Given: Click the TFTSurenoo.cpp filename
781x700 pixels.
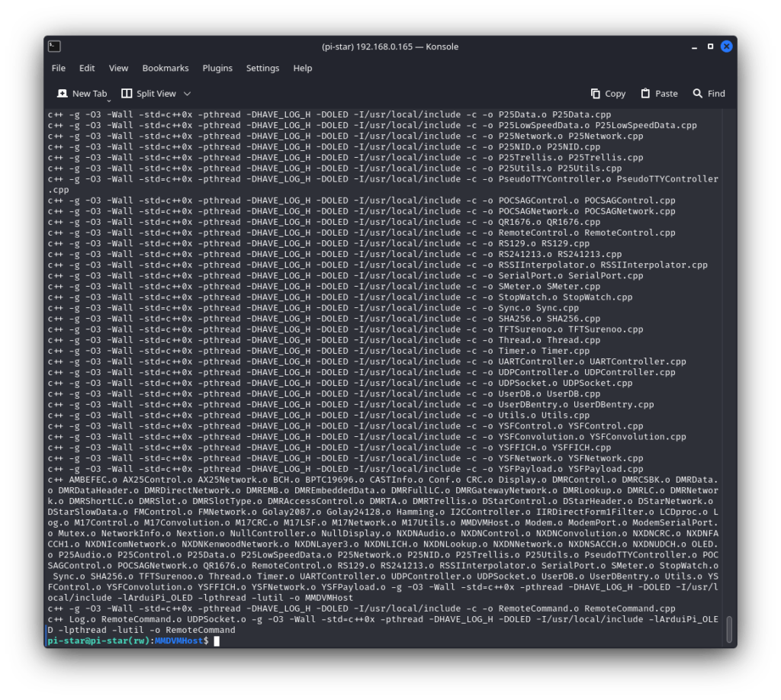Looking at the screenshot, I should [606, 329].
